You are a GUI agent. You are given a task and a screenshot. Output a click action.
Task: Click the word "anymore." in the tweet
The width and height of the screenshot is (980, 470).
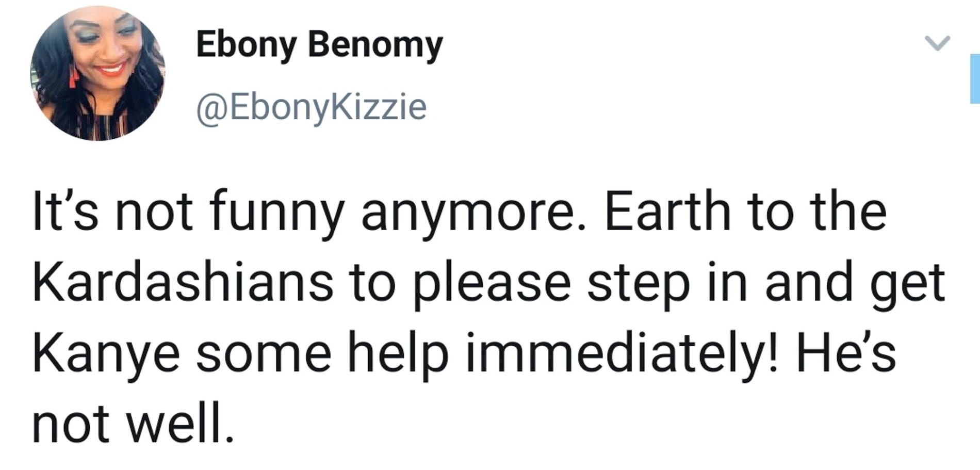click(474, 212)
